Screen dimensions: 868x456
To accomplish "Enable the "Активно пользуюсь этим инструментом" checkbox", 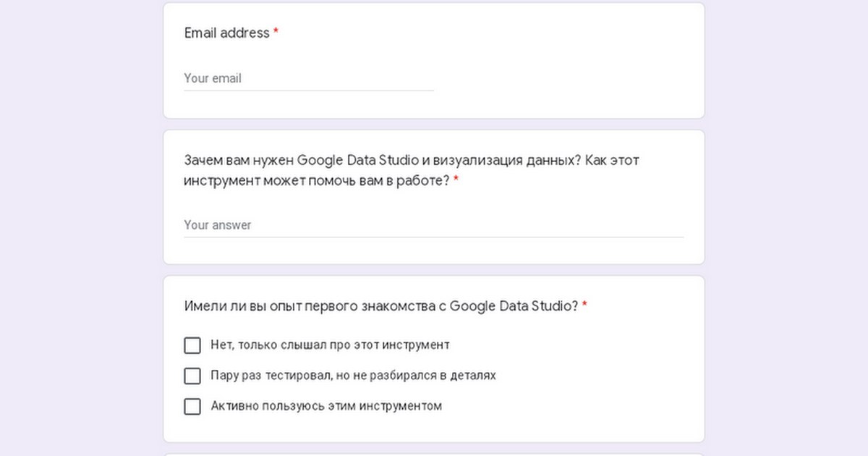I will 192,406.
